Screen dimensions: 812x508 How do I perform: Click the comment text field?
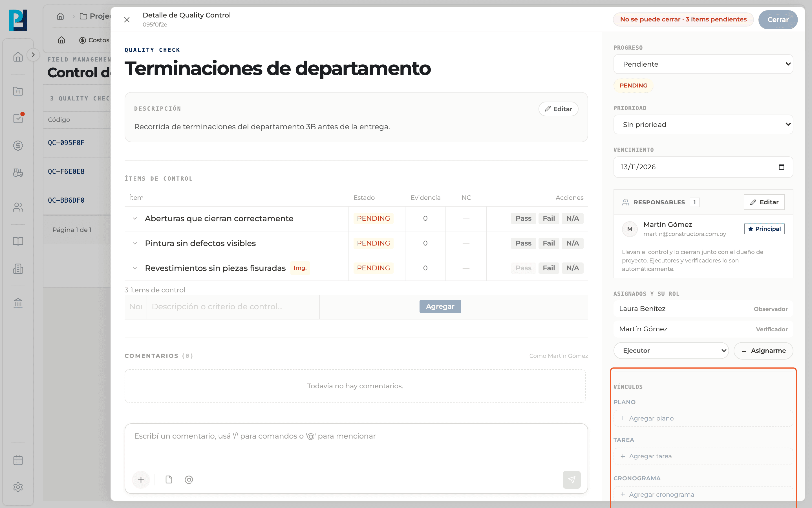tap(356, 444)
